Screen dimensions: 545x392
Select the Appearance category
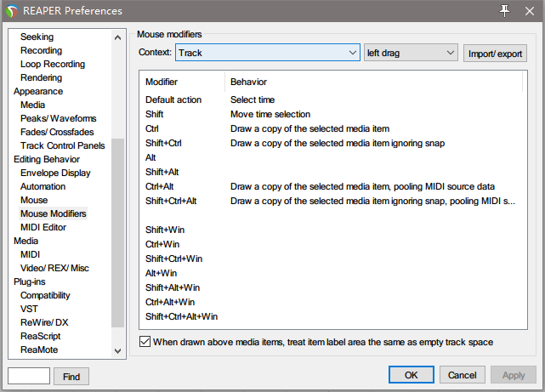click(38, 91)
